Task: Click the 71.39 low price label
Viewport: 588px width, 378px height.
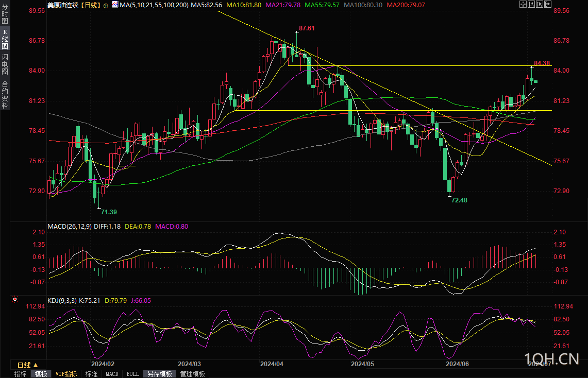Action: pos(109,212)
